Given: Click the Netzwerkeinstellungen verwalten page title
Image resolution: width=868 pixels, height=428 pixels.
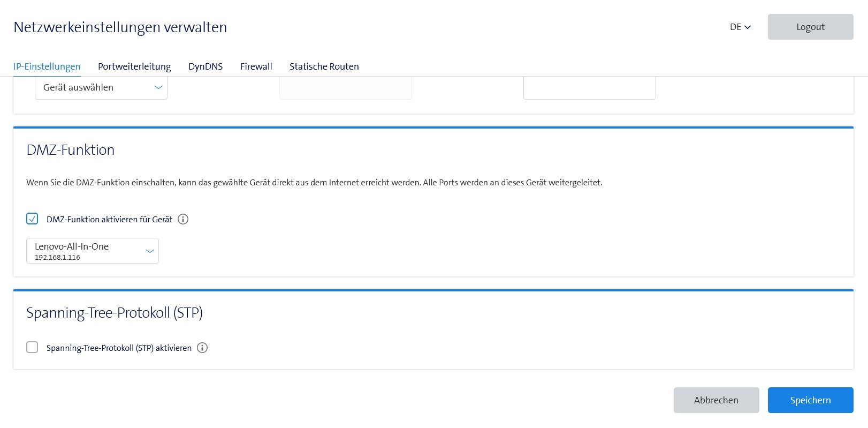Looking at the screenshot, I should tap(120, 27).
